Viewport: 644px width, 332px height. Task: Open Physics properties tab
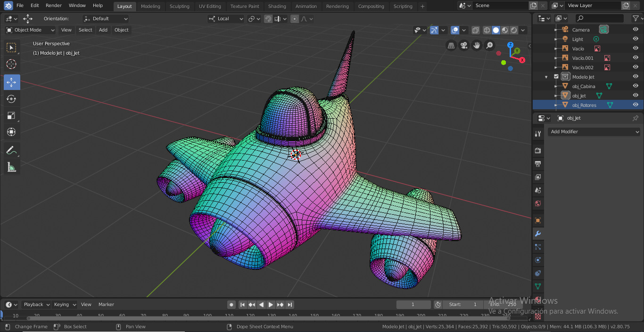pyautogui.click(x=538, y=260)
